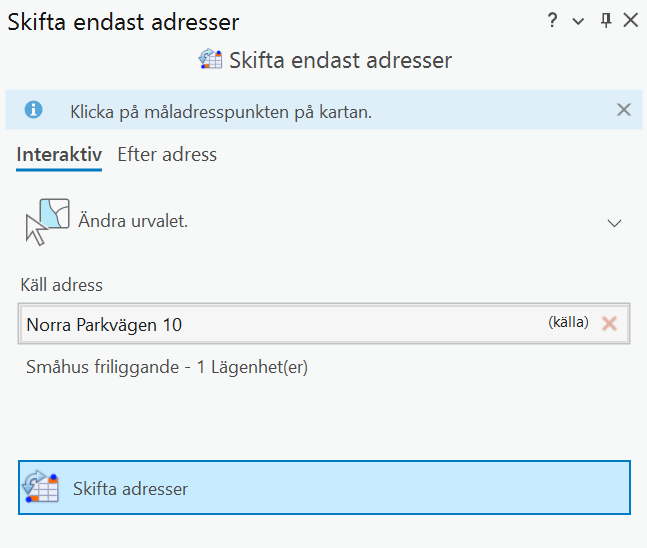Click the Småhus friliggande description text

click(x=166, y=367)
